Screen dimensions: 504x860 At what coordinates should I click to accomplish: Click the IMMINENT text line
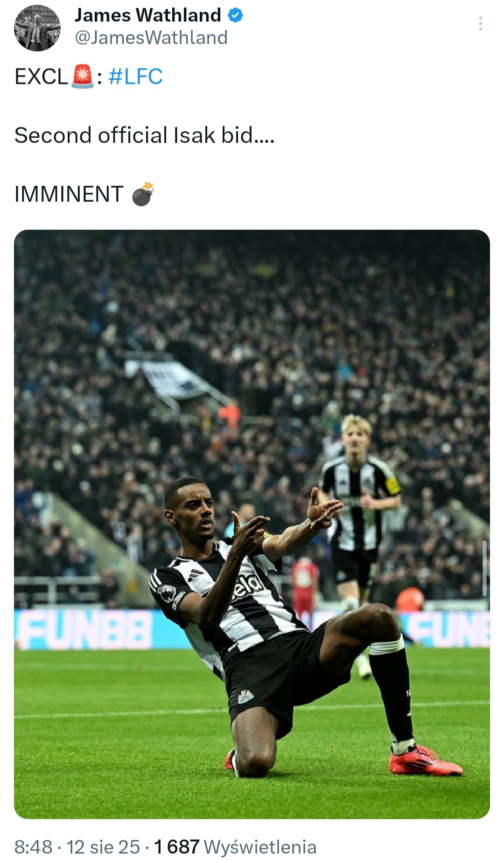[x=69, y=194]
